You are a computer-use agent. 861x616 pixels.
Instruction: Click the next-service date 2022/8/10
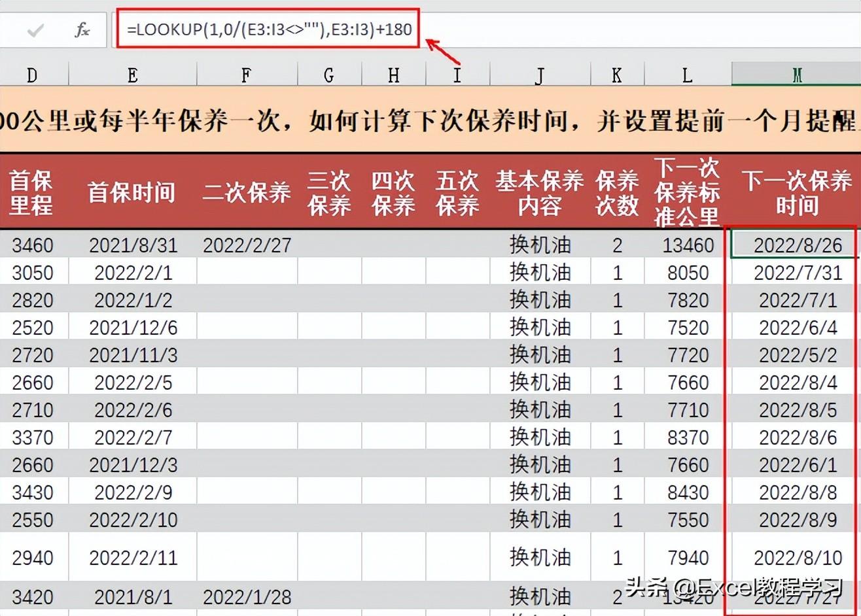tap(797, 557)
